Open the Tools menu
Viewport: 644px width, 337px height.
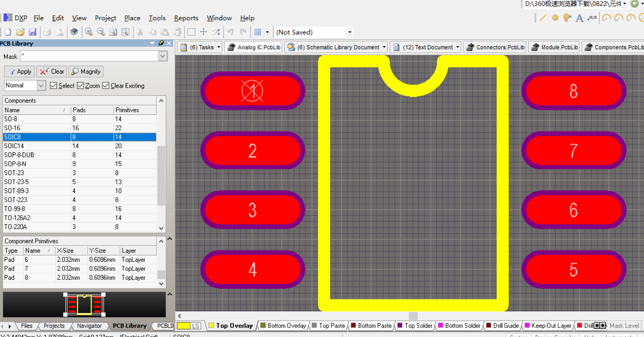[157, 18]
